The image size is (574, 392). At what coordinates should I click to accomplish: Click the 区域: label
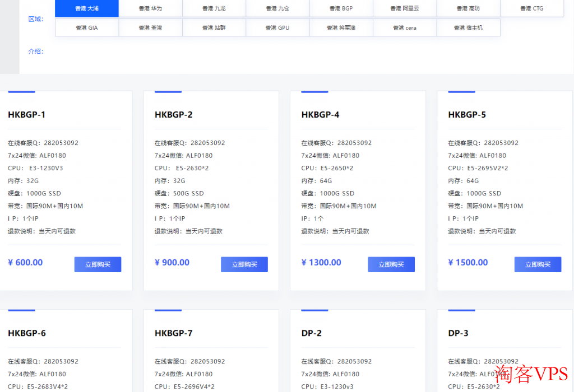(x=36, y=19)
